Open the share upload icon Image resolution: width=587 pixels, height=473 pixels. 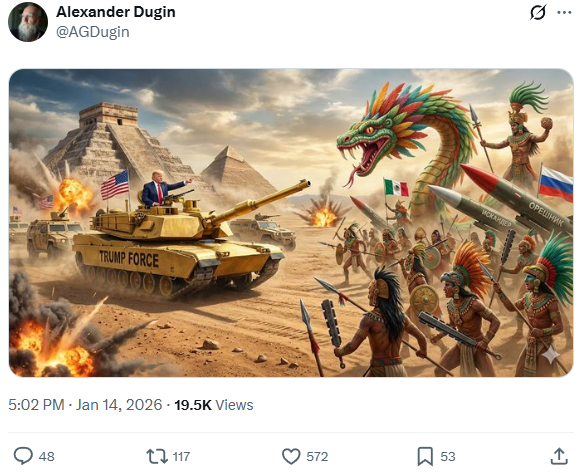click(x=559, y=456)
